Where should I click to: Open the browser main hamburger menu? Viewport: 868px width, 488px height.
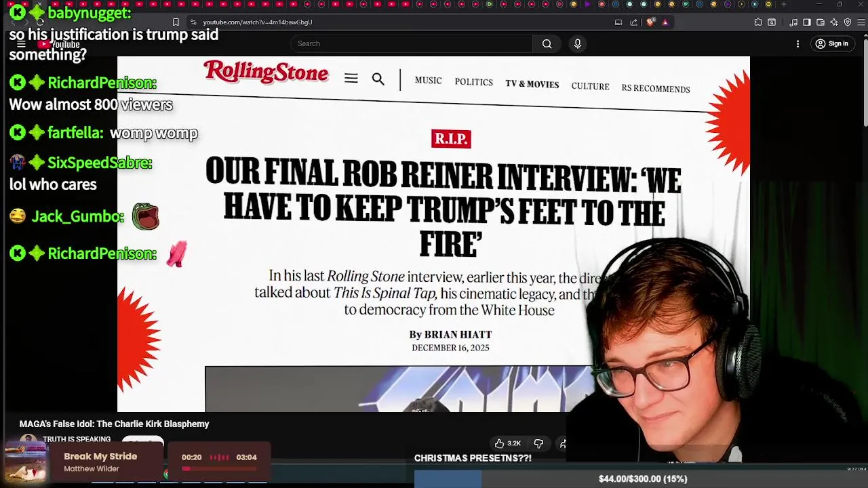861,22
